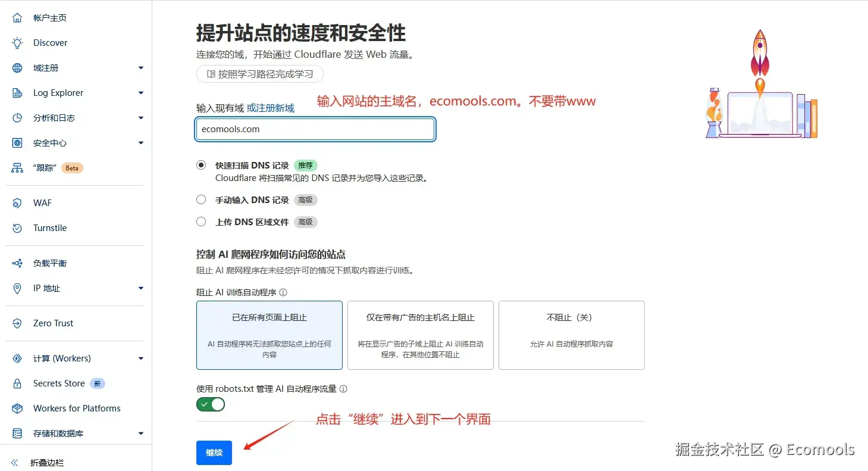The image size is (868, 471).
Task: Click the 提升站点的速度和安全性 heading
Action: [x=301, y=33]
